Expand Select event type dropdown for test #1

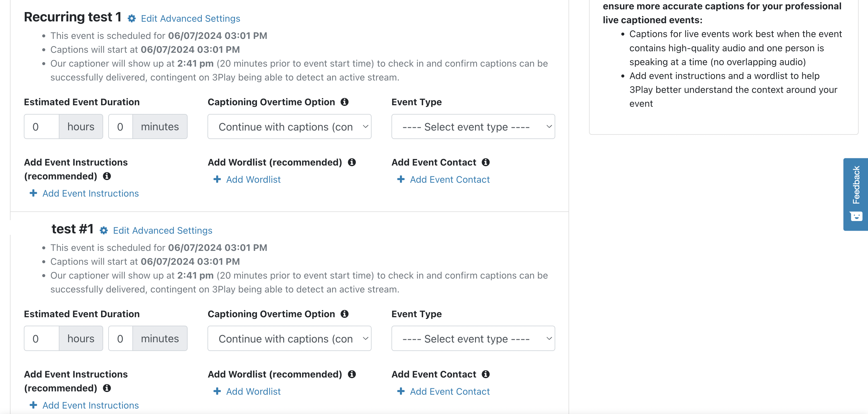click(473, 339)
